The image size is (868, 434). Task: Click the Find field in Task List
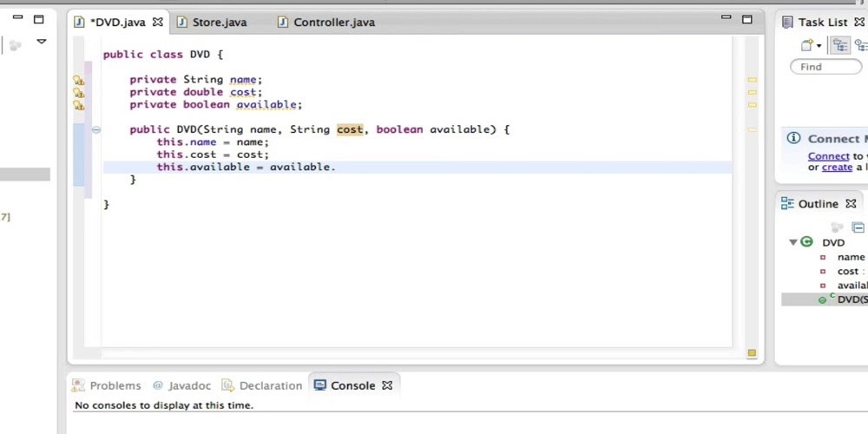tap(825, 67)
